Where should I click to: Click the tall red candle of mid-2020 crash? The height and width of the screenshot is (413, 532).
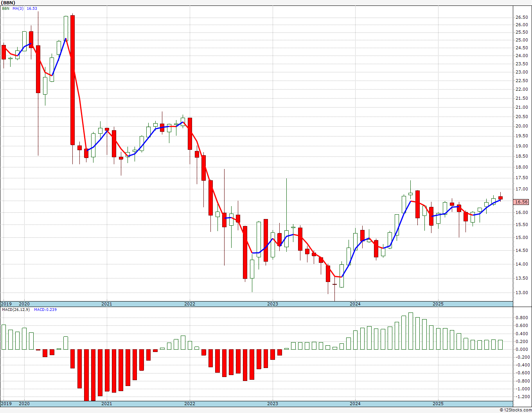coord(72,80)
